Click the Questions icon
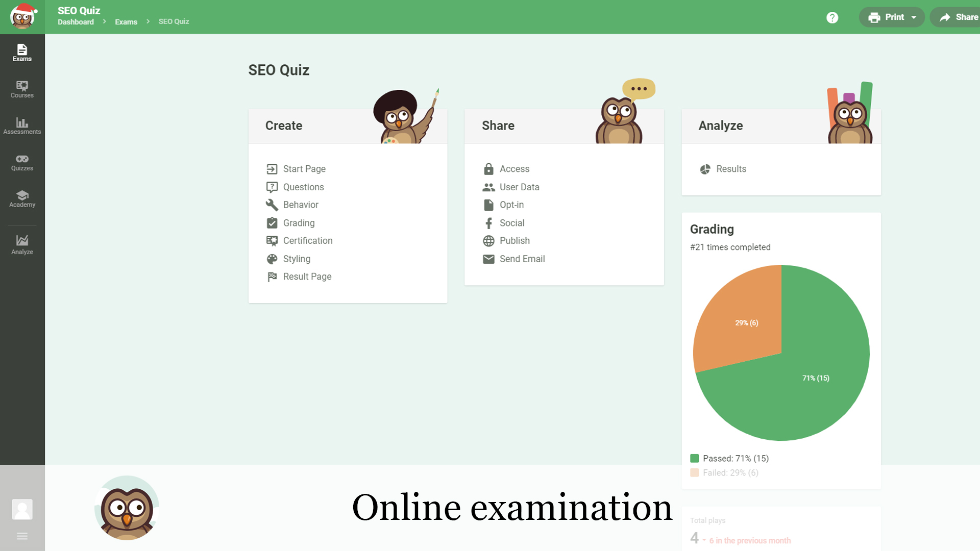The height and width of the screenshot is (551, 980). coord(272,187)
